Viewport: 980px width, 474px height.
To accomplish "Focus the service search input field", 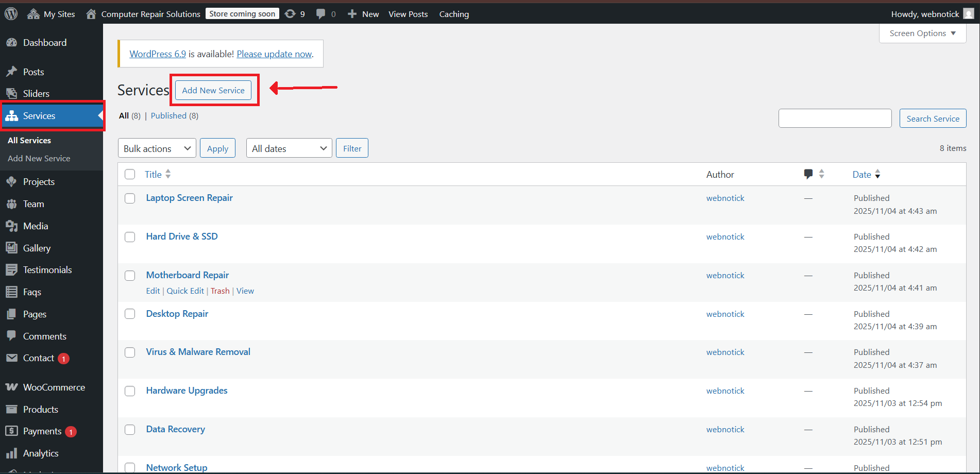I will [835, 118].
